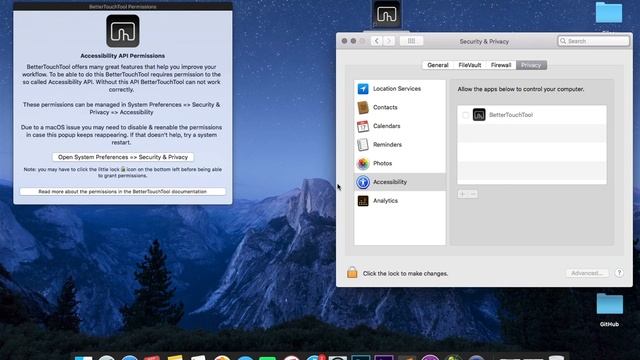Screen dimensions: 640x360
Task: Click the BetterTouchTool name in app list
Action: point(511,115)
